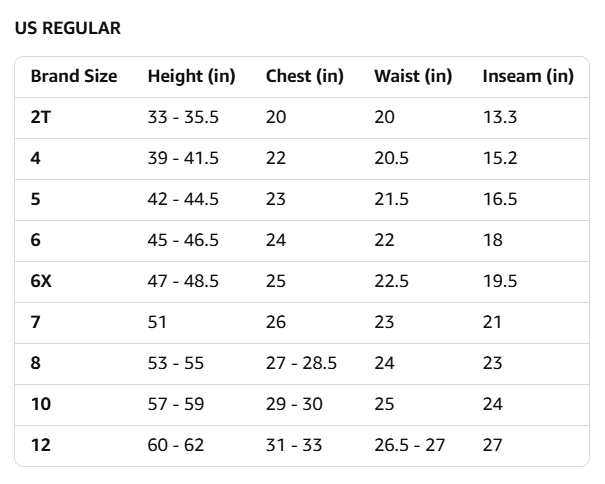Click height value 33 - 35.5

[183, 117]
